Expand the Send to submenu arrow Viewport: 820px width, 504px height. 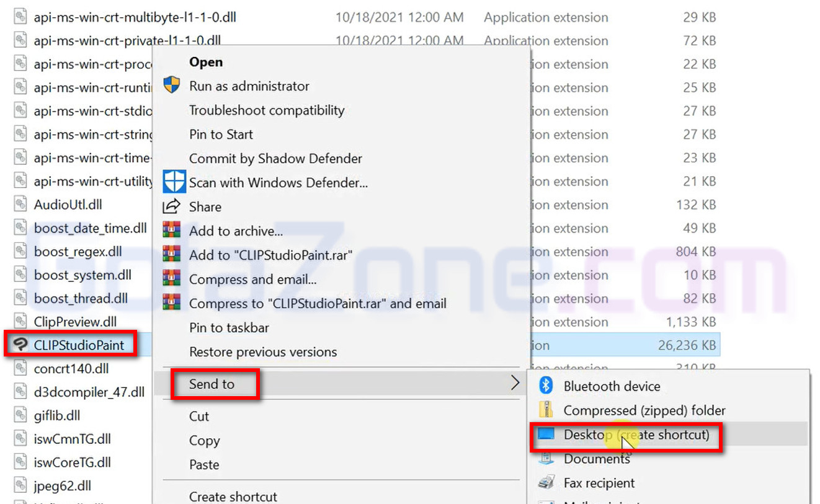pyautogui.click(x=515, y=384)
